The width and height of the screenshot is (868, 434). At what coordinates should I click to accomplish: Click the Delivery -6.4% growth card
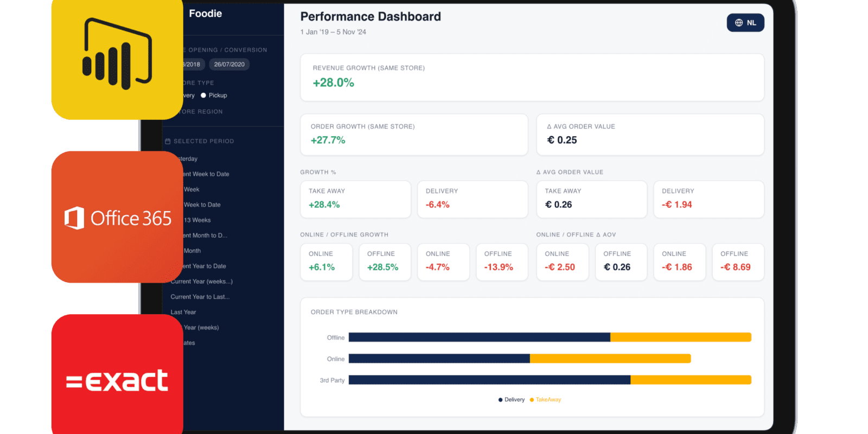tap(472, 199)
